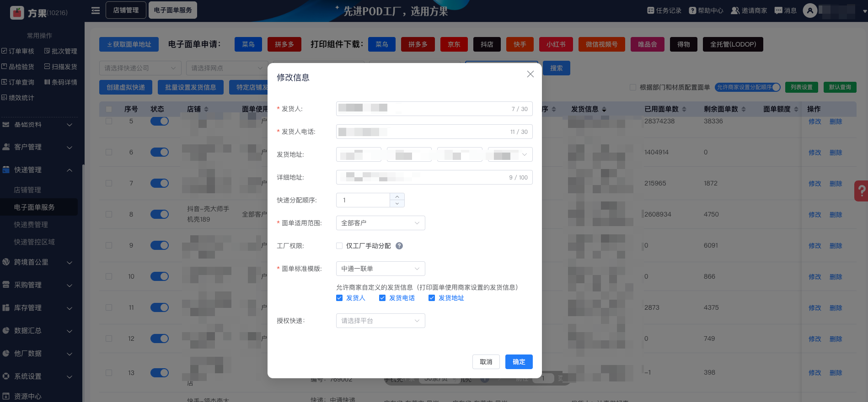Sort by 店铺 column sort icon
The height and width of the screenshot is (402, 868).
point(206,109)
